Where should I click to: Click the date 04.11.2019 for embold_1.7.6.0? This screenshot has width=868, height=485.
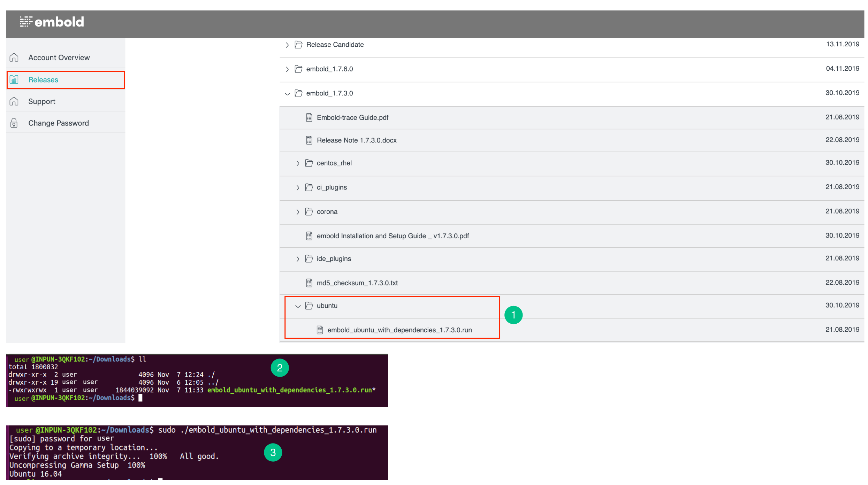843,69
